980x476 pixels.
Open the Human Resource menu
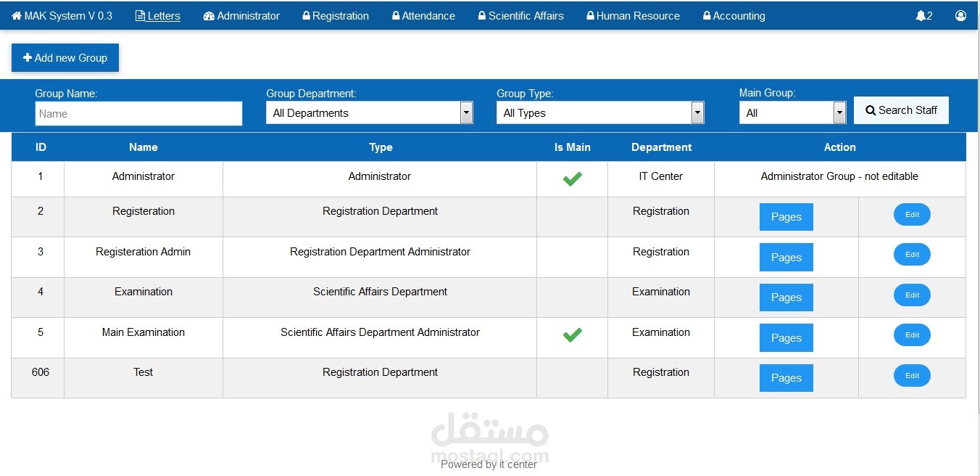[637, 16]
